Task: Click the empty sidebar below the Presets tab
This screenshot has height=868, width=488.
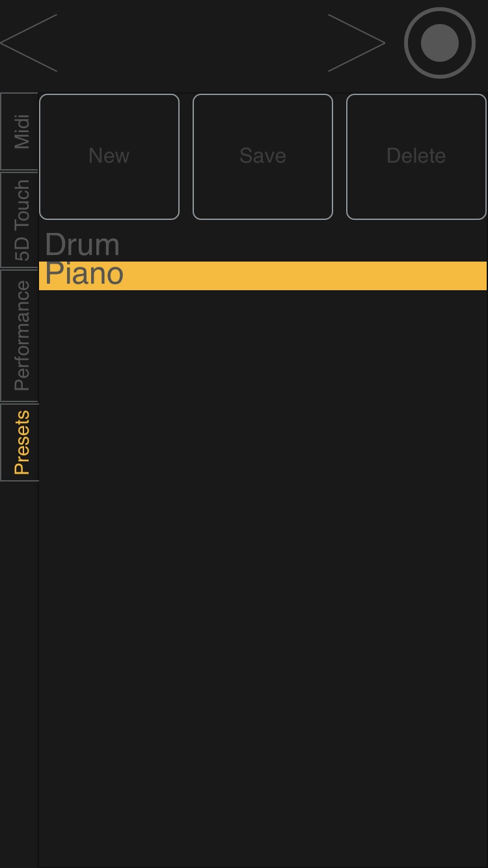Action: tap(20, 651)
